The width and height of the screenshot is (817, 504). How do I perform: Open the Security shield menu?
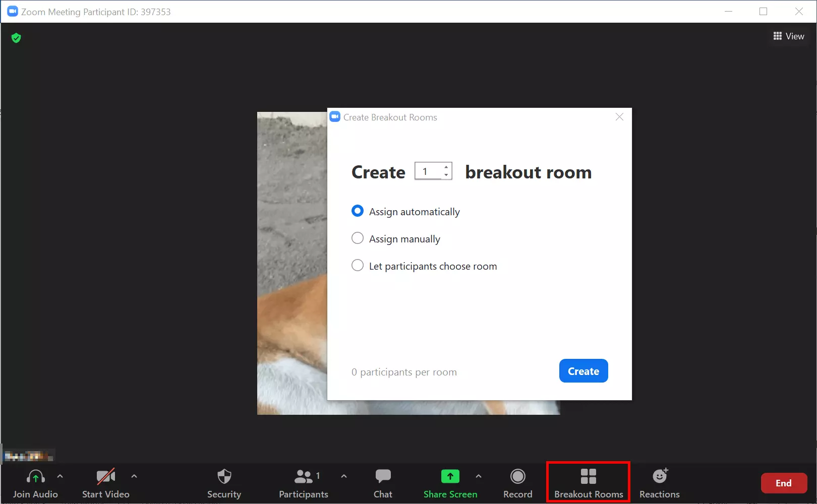click(224, 483)
